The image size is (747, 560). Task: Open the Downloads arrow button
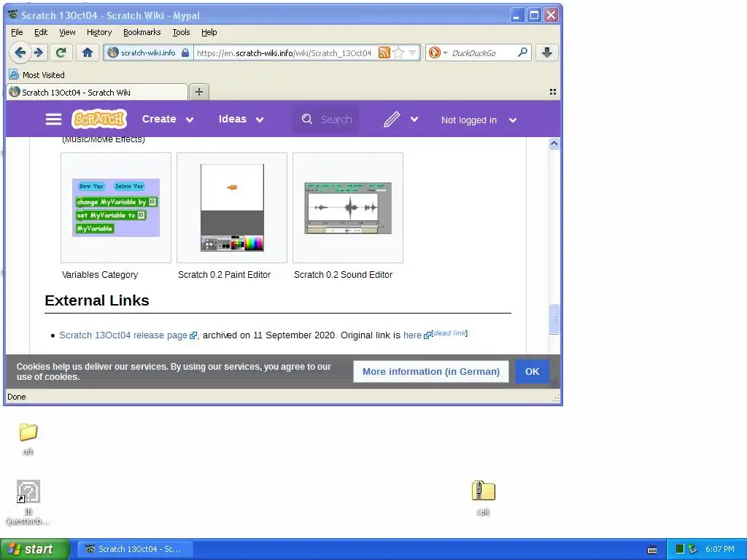pos(547,52)
